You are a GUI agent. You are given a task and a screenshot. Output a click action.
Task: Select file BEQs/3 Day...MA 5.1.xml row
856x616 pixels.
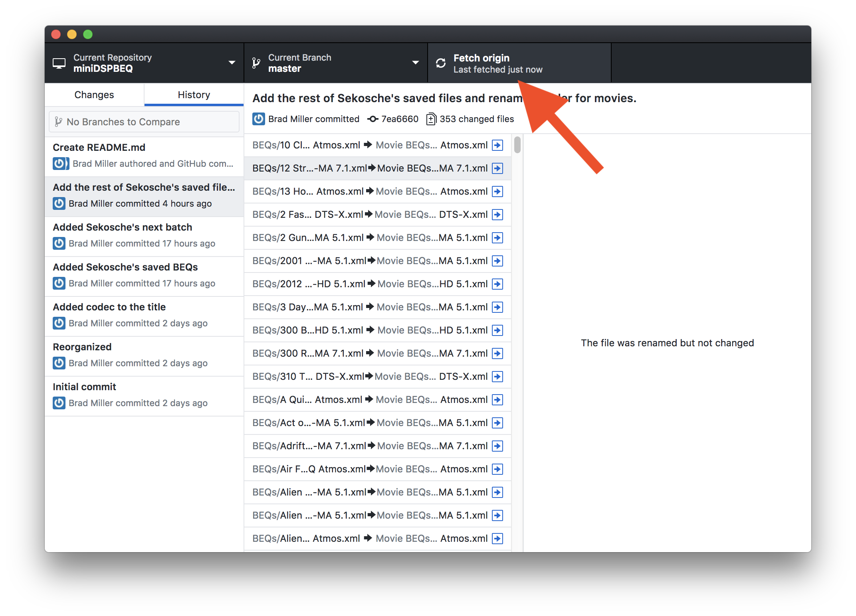(x=378, y=307)
